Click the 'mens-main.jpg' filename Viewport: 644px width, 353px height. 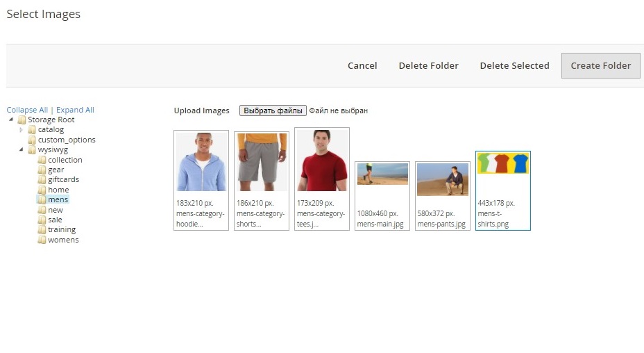(380, 224)
